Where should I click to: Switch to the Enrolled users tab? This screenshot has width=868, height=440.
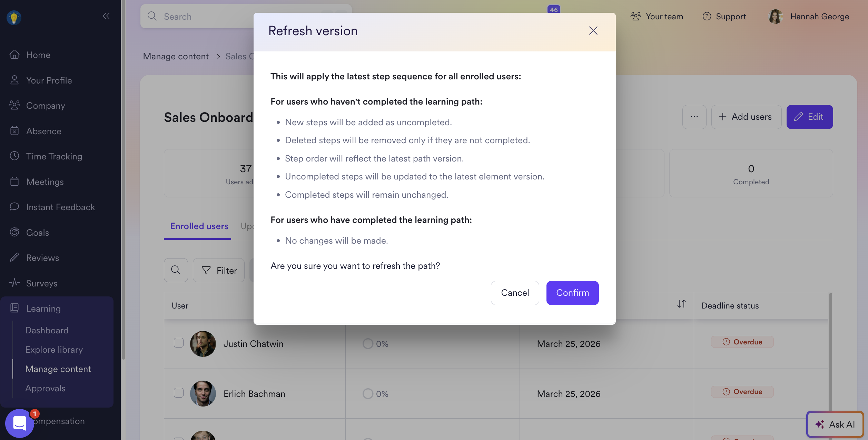tap(199, 226)
